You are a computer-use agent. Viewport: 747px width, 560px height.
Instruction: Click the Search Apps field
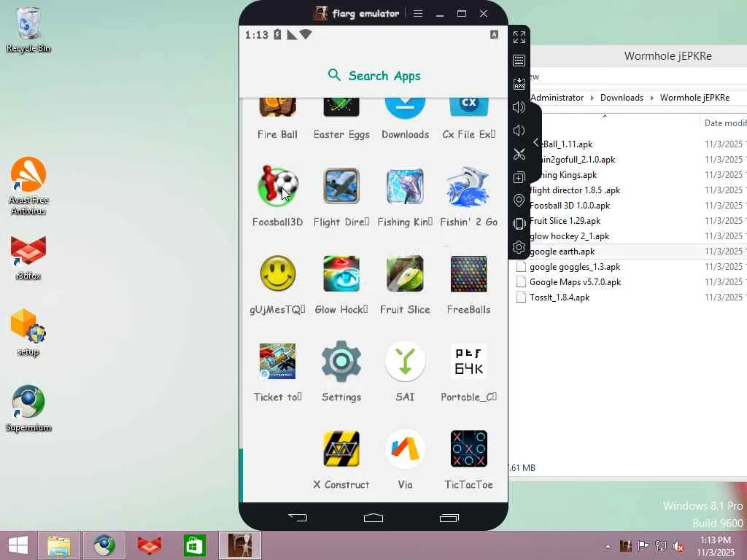tap(374, 75)
